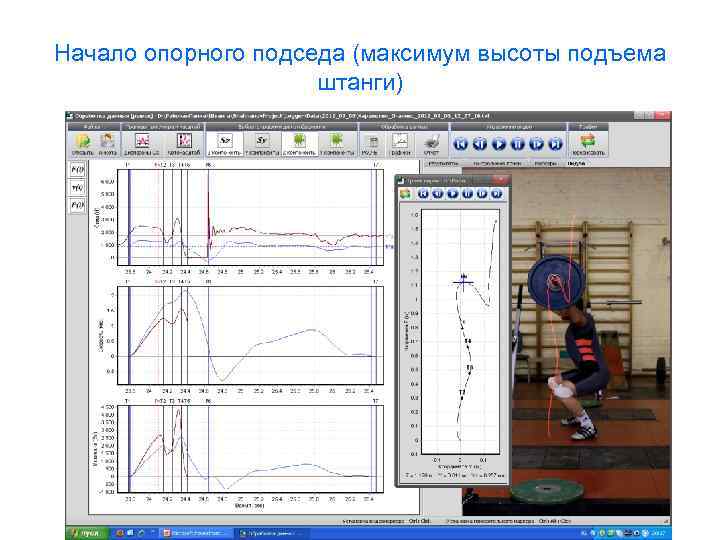Select the second Sy coordinate button
Viewport: 720px width, 540px height.
pos(262,144)
